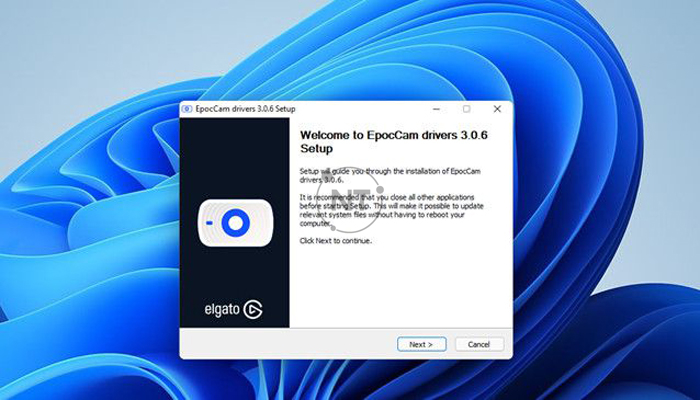Viewport: 700px width, 400px height.
Task: Cancel the EpocCam drivers setup
Action: (479, 344)
